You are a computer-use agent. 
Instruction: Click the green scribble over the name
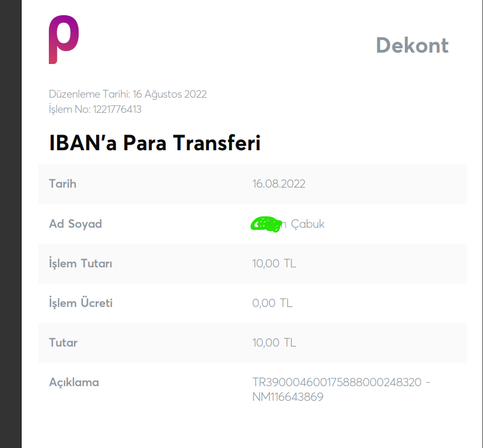266,224
